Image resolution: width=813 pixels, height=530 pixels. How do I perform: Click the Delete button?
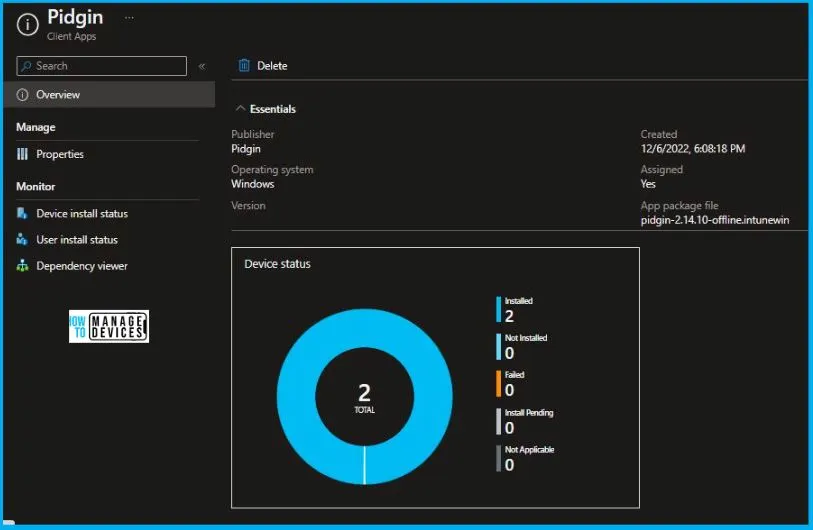coord(263,66)
